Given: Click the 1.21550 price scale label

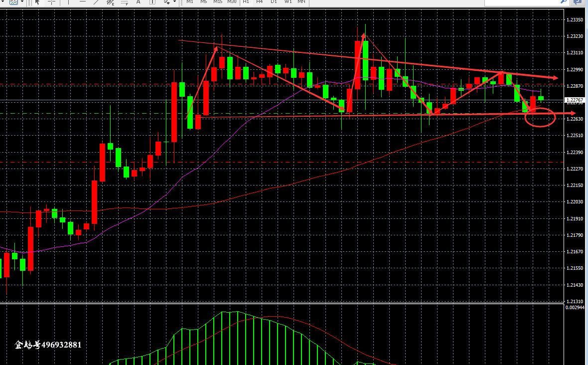Looking at the screenshot, I should tap(575, 268).
